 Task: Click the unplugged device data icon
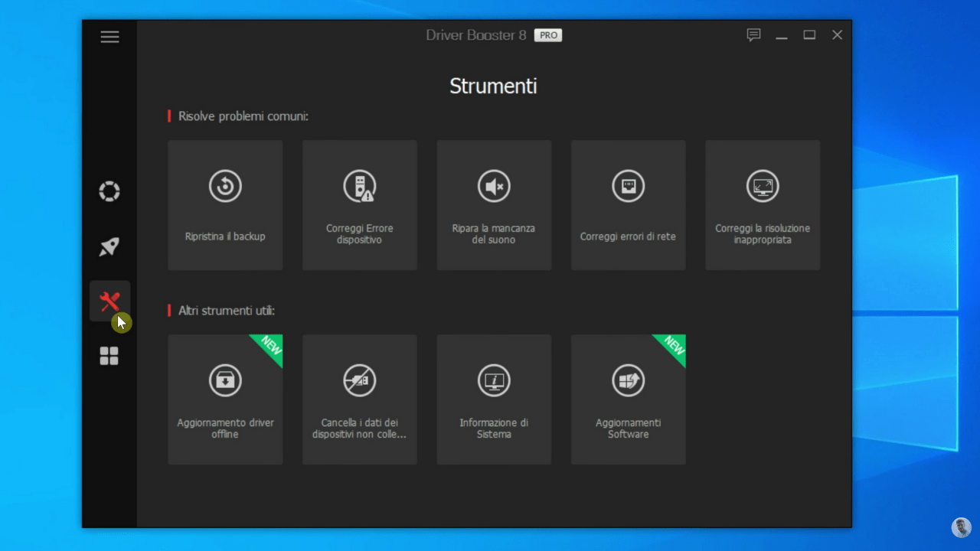pyautogui.click(x=360, y=380)
